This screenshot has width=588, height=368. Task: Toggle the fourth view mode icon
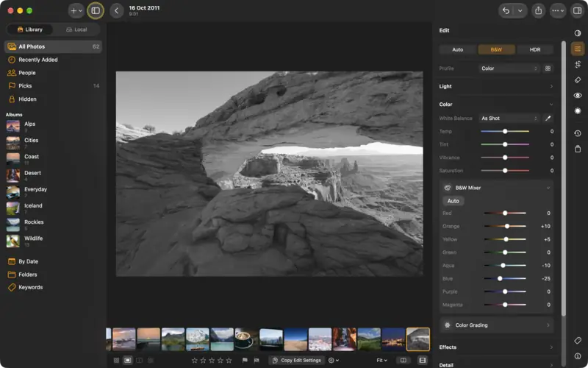151,361
